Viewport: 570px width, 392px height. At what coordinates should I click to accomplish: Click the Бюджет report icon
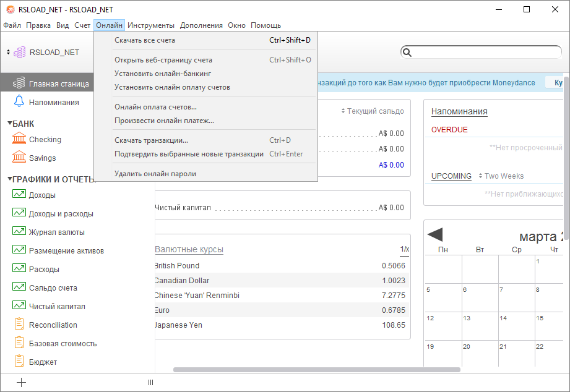coord(19,362)
